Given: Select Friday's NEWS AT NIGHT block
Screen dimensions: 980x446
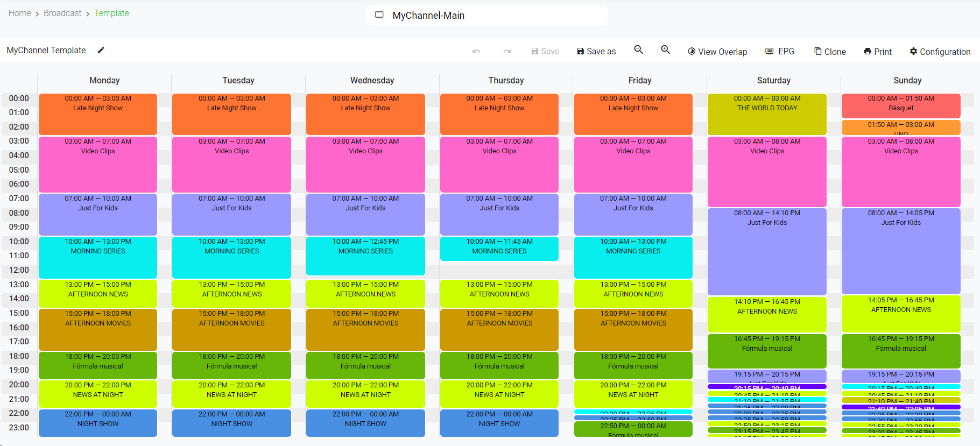Looking at the screenshot, I should [x=633, y=394].
